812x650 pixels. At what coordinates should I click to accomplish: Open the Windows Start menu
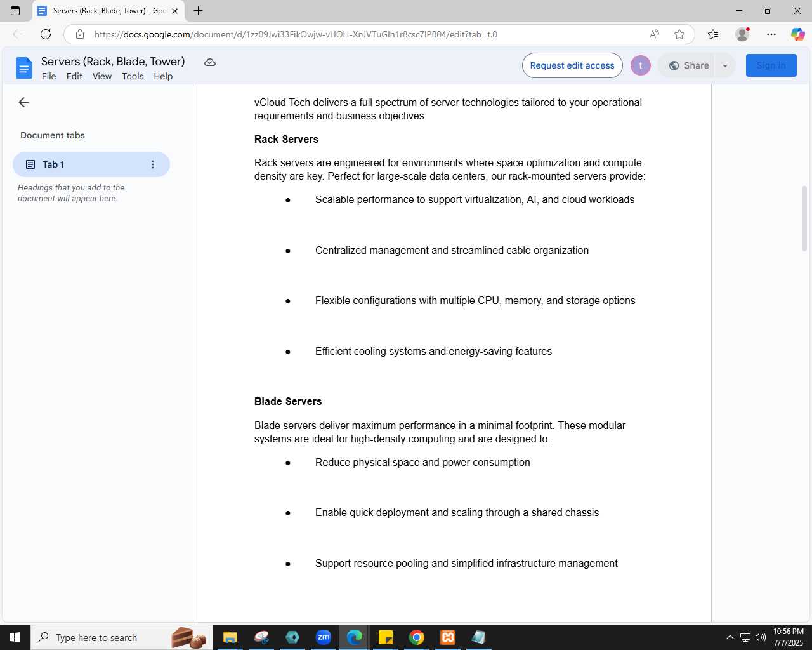[x=15, y=637]
